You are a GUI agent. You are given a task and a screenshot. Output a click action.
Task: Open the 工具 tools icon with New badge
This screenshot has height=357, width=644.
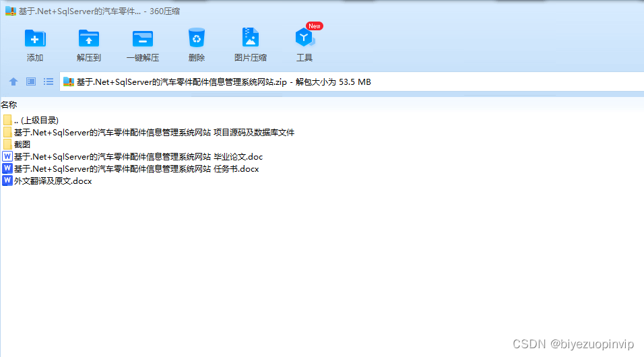304,38
